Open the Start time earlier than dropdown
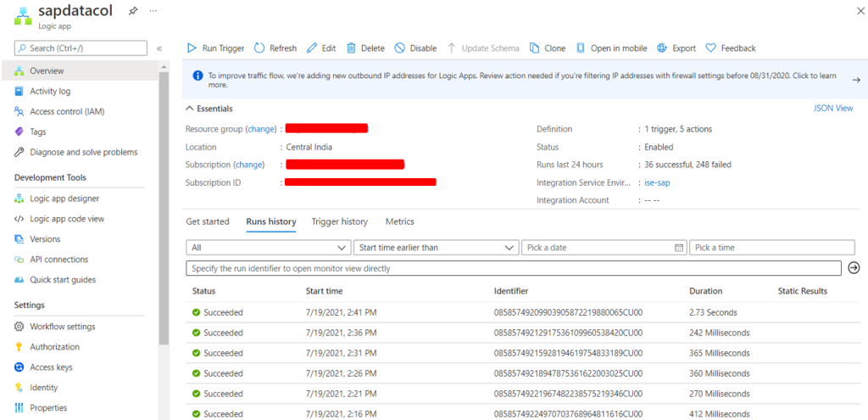Image resolution: width=868 pixels, height=420 pixels. point(437,248)
